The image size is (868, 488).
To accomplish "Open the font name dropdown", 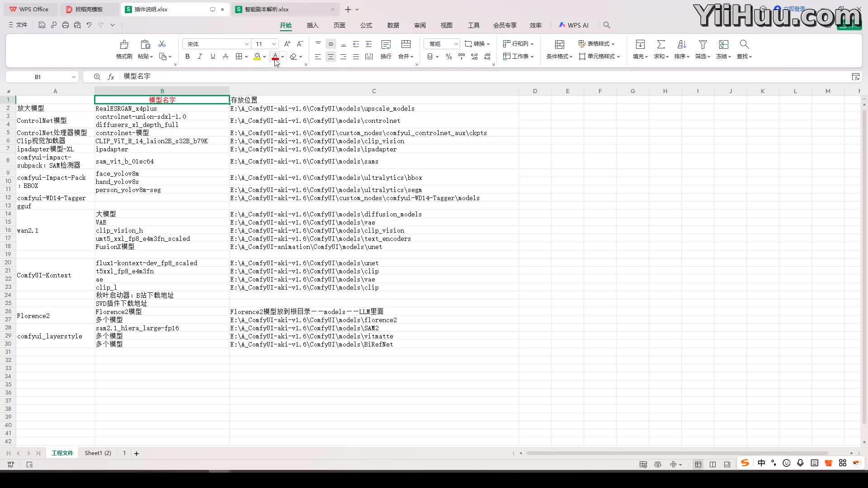I will [246, 44].
